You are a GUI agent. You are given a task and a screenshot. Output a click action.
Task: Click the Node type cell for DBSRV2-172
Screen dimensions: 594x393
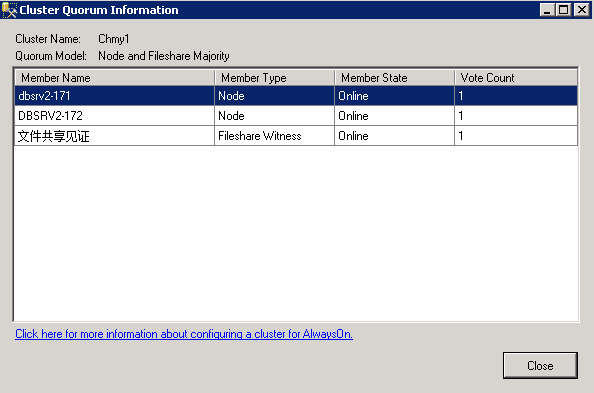[274, 116]
